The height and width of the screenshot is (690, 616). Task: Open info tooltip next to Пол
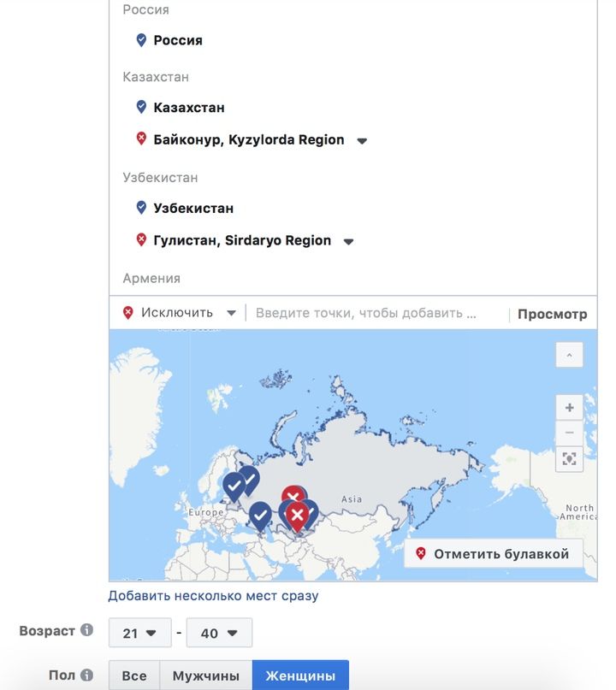(86, 675)
